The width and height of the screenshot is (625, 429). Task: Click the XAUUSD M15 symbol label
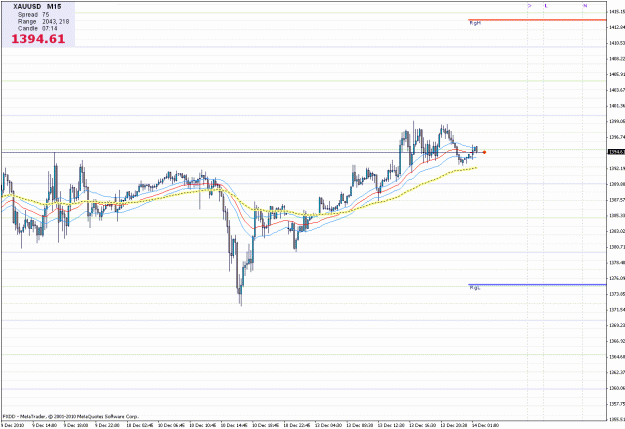(37, 7)
